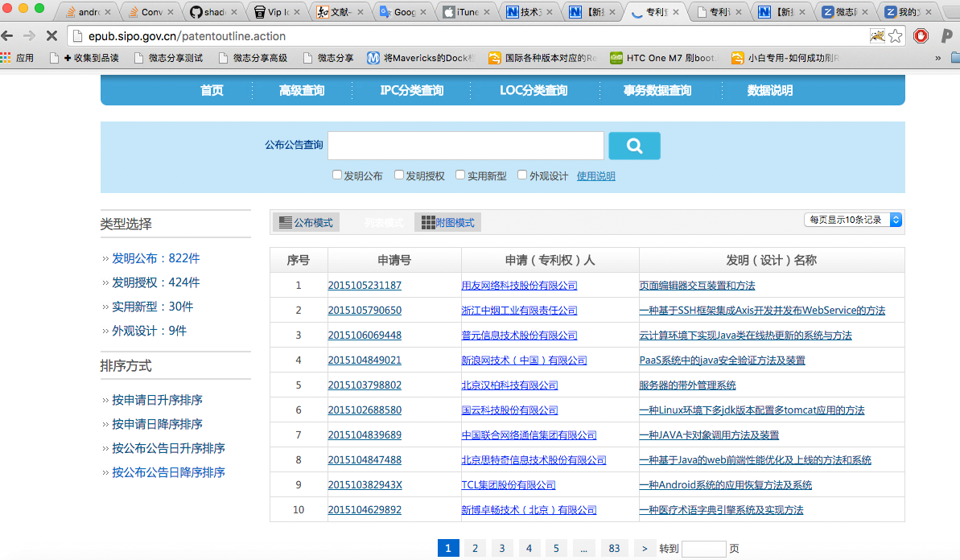Open 将Mavericks的Dock bookmark
Screen dimensions: 960x560
[x=421, y=58]
